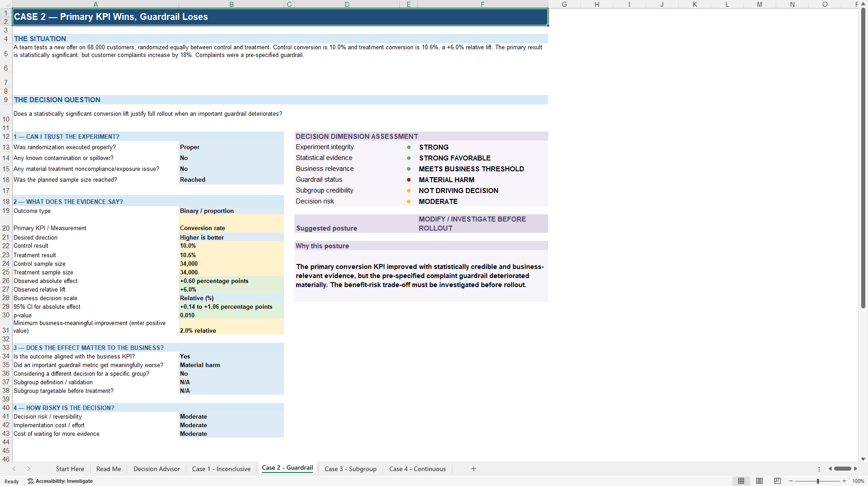The width and height of the screenshot is (868, 486).
Task: Switch to the Read Me sheet
Action: click(x=109, y=469)
